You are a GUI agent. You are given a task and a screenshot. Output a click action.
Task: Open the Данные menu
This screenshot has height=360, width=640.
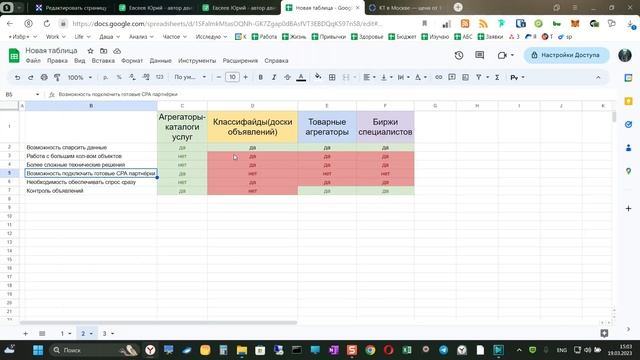point(160,60)
